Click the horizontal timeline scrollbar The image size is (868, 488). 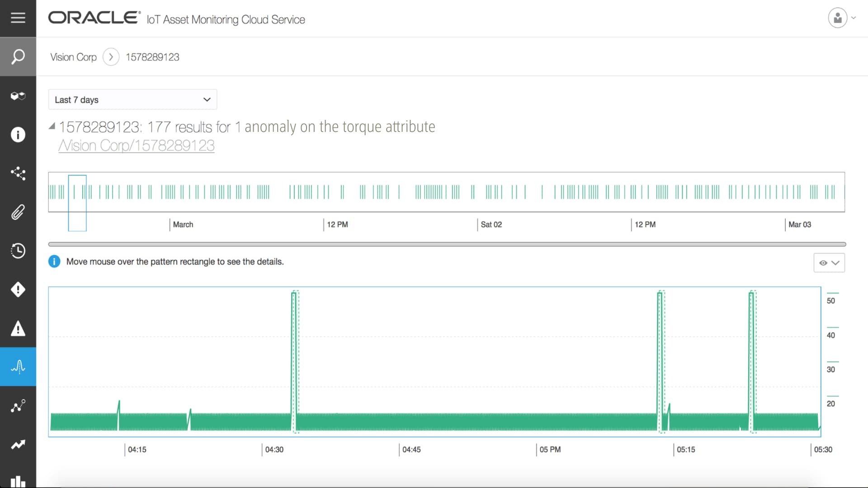pos(447,244)
